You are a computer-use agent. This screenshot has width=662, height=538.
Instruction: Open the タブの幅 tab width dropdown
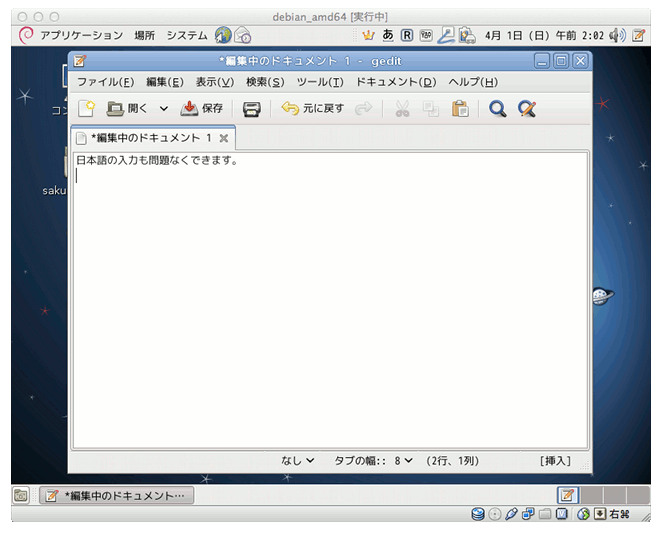tap(373, 461)
